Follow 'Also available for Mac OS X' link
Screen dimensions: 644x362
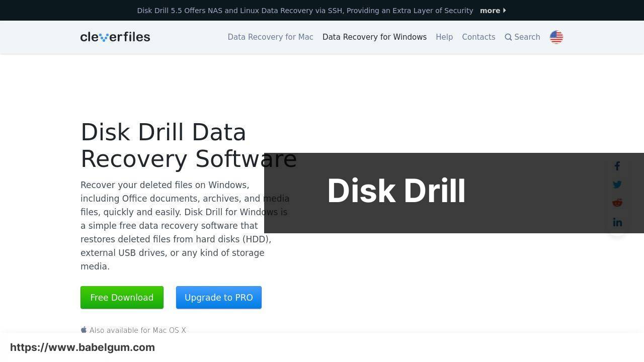[138, 330]
